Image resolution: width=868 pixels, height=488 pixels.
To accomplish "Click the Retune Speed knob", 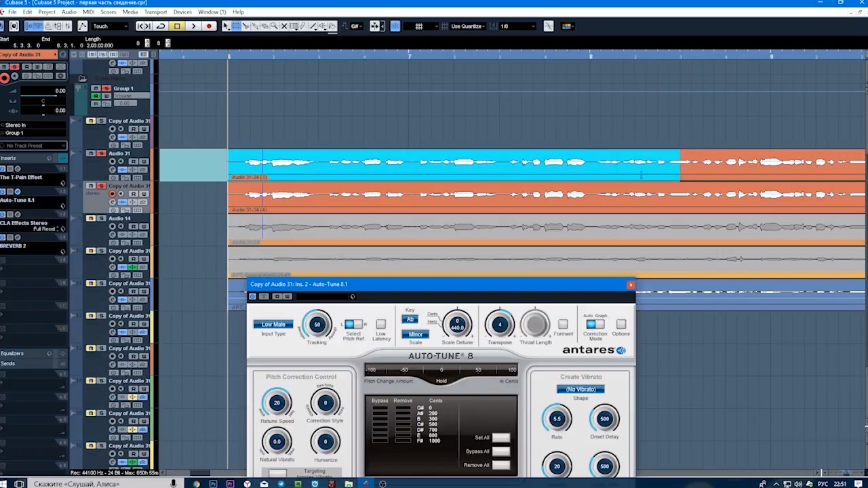I will [x=277, y=403].
